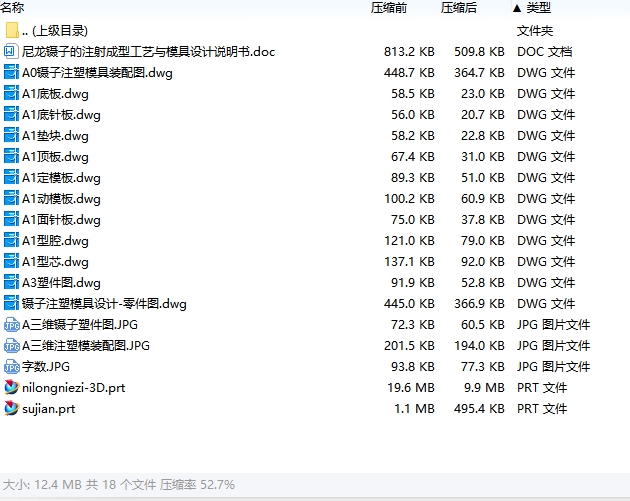Select file name A0镊子注塑模具装配图.dwg

[x=97, y=73]
